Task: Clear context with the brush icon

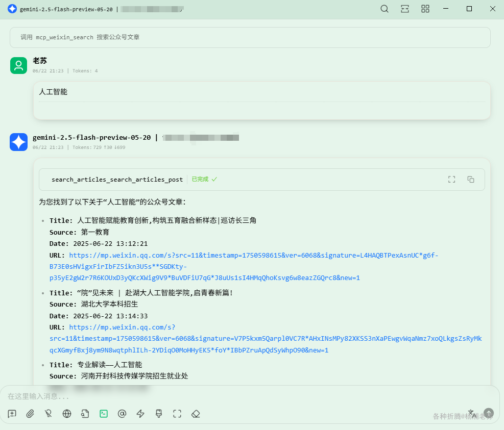Action: [x=159, y=414]
